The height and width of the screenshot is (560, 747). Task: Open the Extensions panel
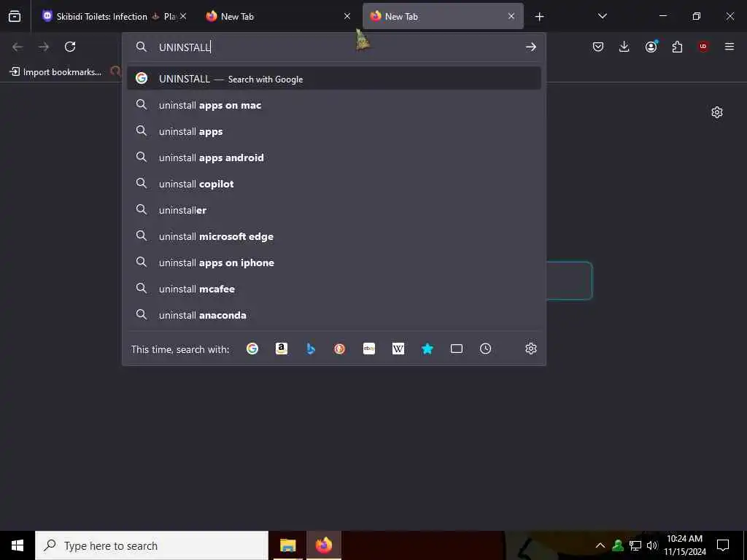pos(677,47)
